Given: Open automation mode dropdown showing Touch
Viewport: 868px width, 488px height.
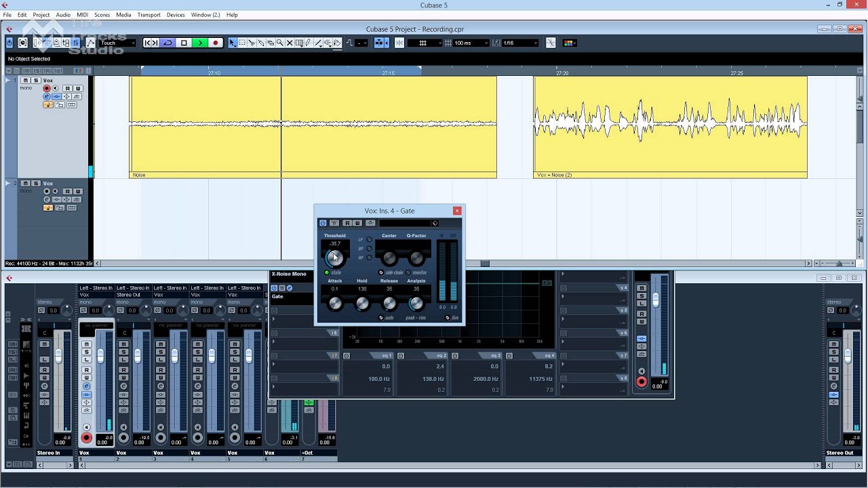Looking at the screenshot, I should (x=118, y=43).
